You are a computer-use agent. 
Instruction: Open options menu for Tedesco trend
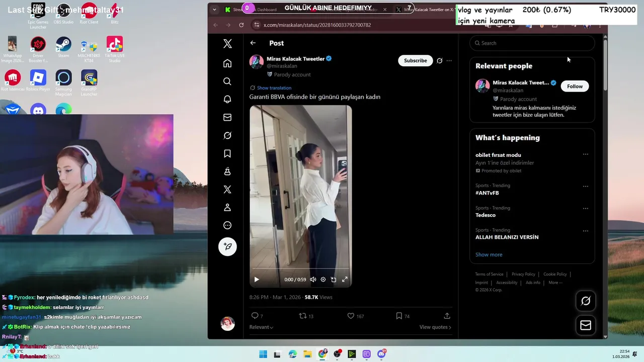(x=586, y=208)
